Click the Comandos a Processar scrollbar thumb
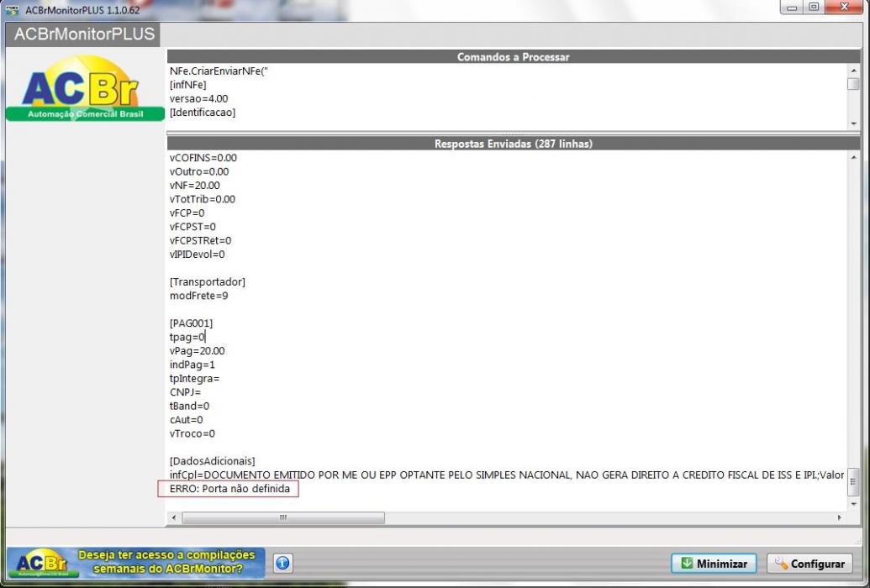The image size is (870, 588). (853, 84)
